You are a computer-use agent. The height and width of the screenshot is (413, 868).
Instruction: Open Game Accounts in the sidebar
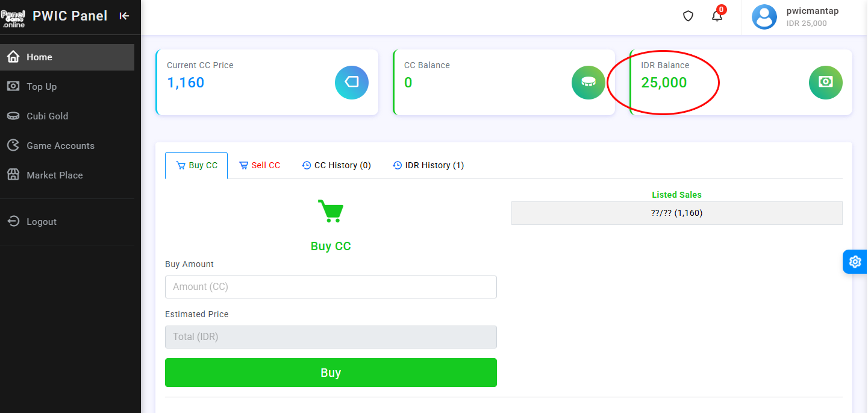(60, 146)
